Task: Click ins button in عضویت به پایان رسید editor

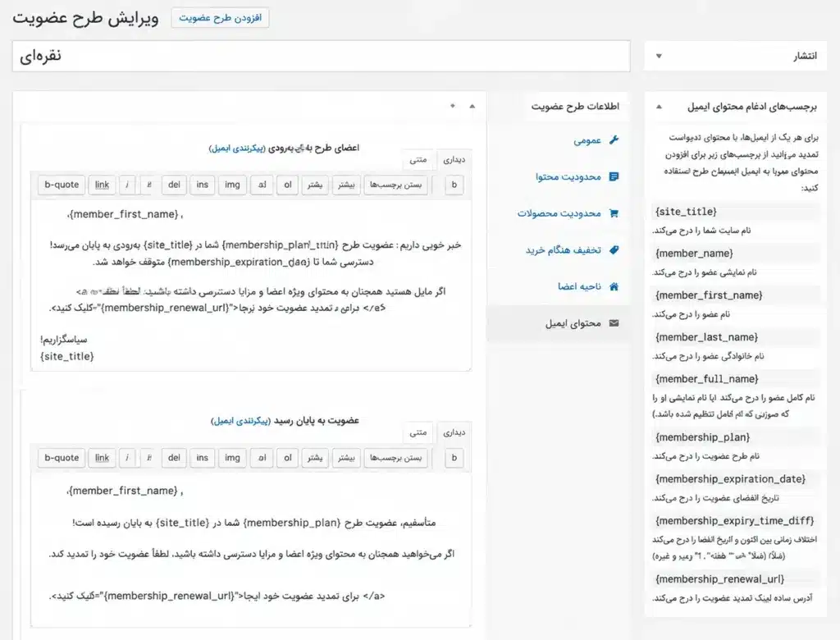Action: [x=202, y=458]
